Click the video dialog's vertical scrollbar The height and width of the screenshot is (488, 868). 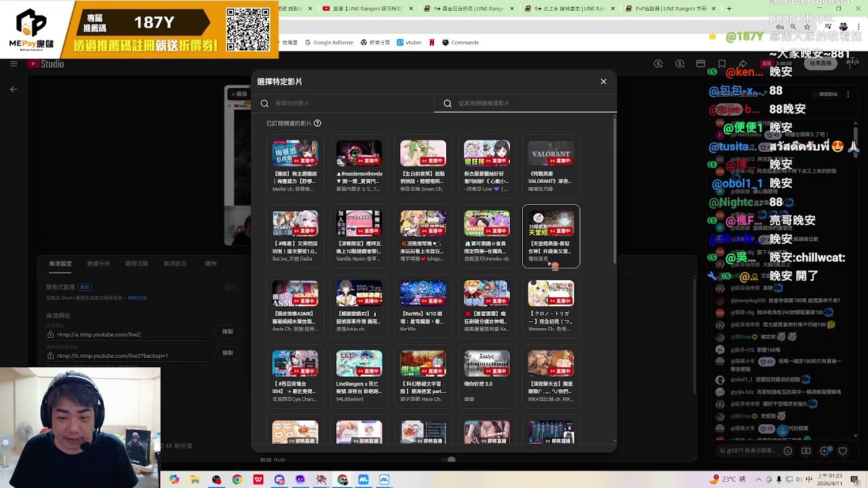coord(614,190)
